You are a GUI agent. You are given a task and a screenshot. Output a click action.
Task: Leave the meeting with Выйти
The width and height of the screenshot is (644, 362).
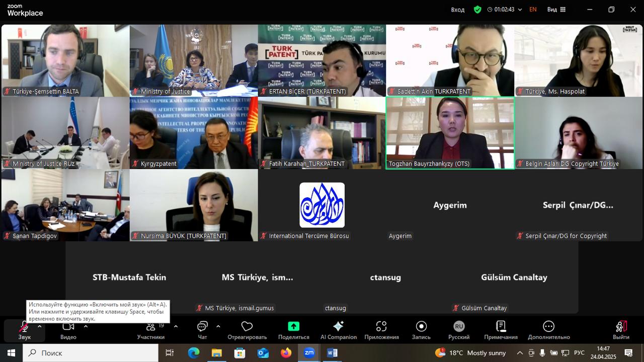(x=621, y=331)
